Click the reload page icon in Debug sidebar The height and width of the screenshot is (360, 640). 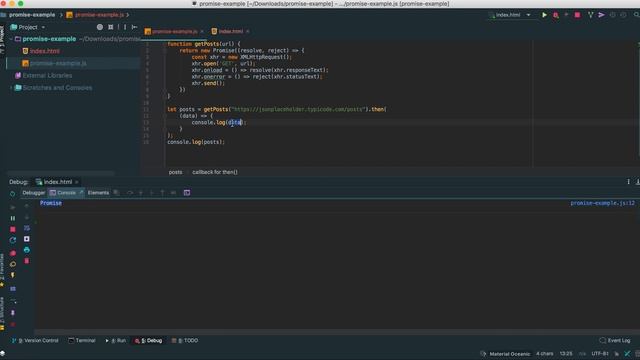(13, 240)
